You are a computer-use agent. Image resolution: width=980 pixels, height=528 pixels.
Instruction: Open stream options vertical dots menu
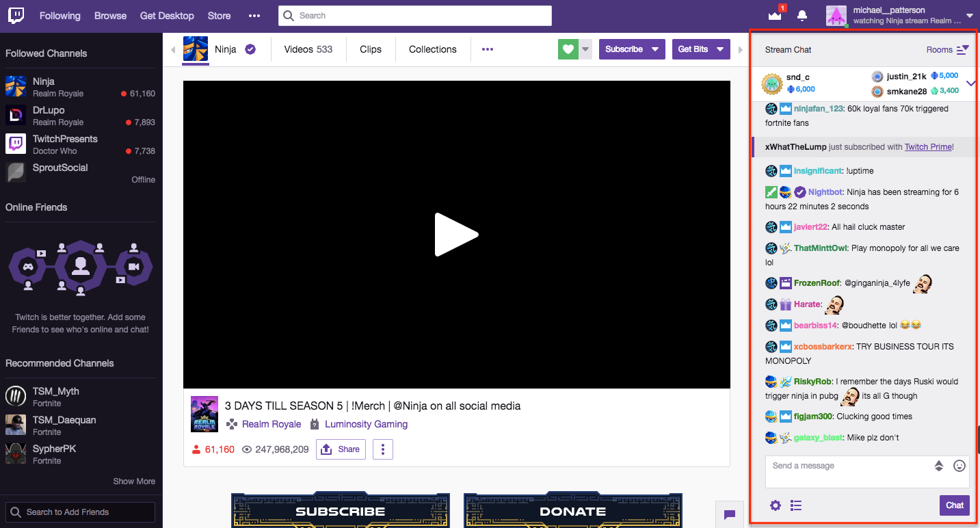point(383,449)
